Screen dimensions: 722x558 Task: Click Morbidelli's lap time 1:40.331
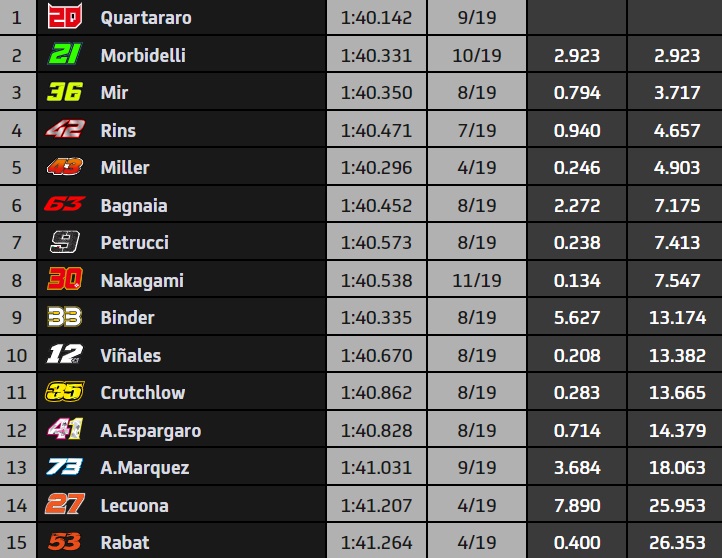pyautogui.click(x=377, y=55)
